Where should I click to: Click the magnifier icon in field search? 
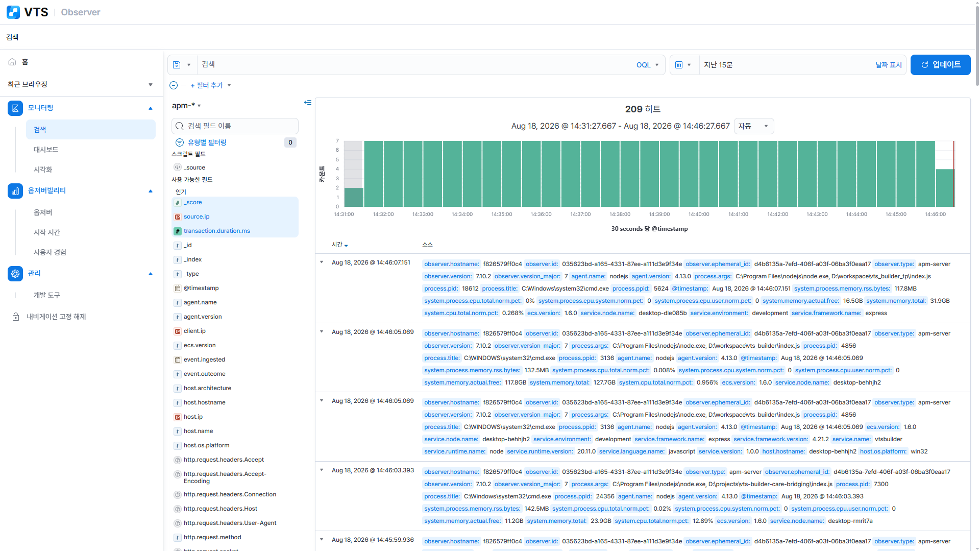(x=180, y=126)
